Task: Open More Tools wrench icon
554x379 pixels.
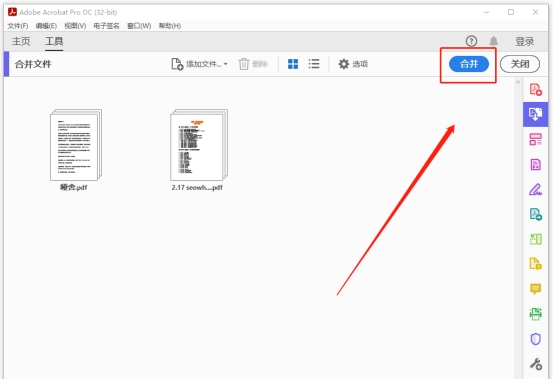Action: (536, 364)
